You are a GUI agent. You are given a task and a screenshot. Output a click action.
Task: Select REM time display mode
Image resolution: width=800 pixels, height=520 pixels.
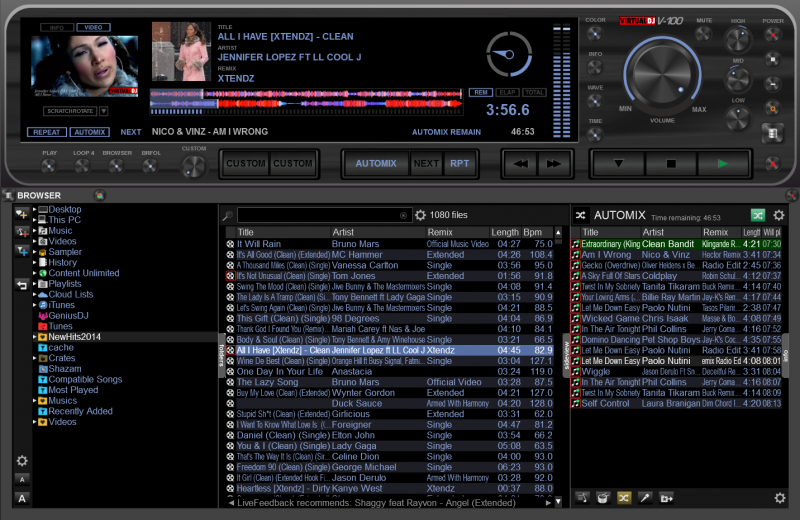pyautogui.click(x=481, y=92)
